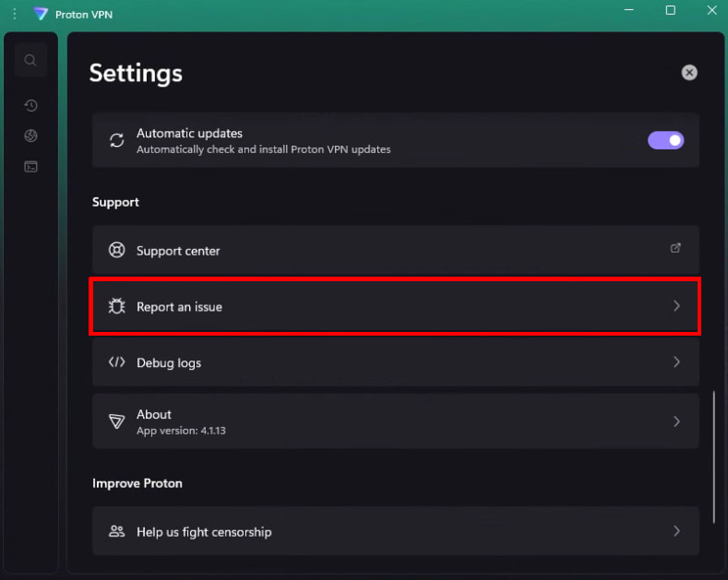Click the About Proton shield icon

[117, 420]
